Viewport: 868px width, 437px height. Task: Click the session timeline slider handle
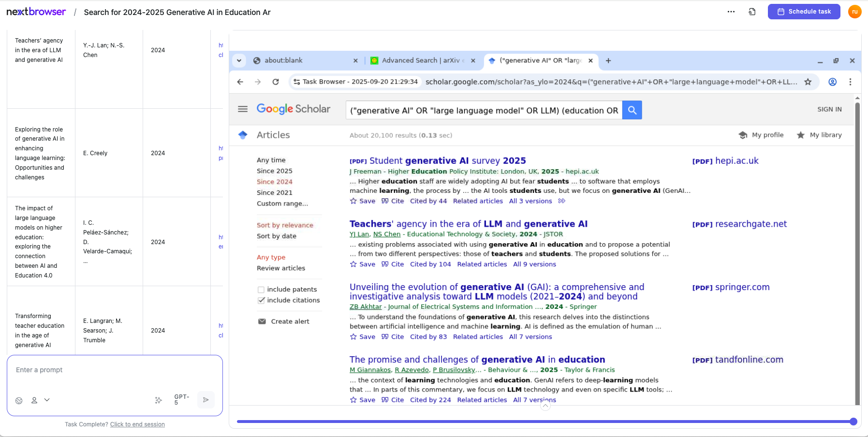[x=853, y=422]
